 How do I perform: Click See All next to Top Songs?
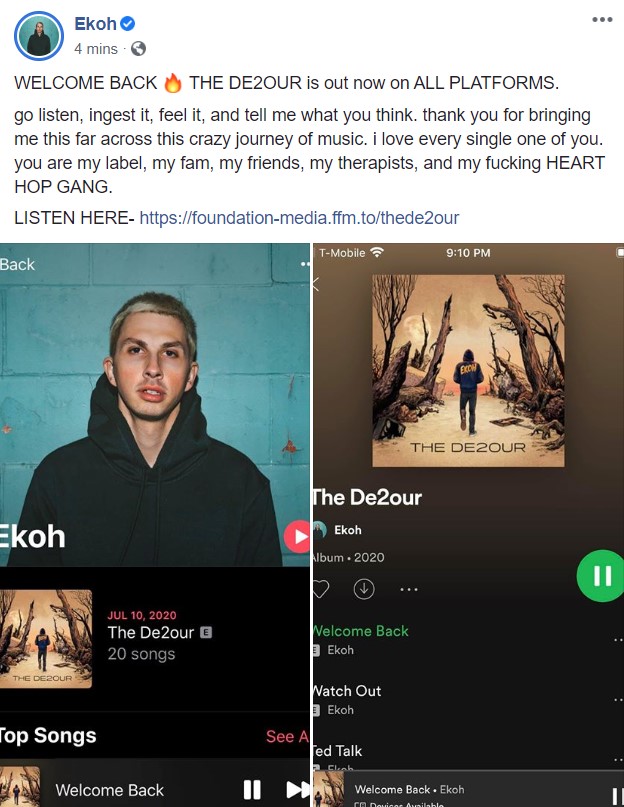(x=287, y=736)
